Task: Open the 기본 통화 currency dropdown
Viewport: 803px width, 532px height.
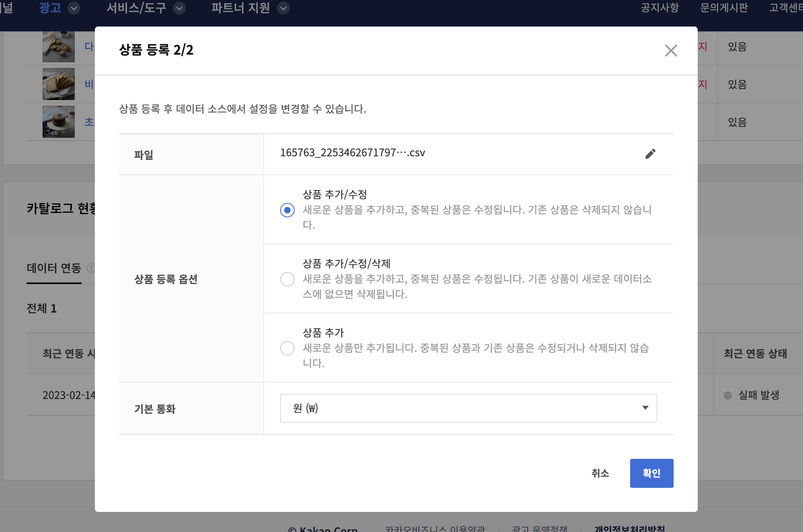Action: (468, 408)
